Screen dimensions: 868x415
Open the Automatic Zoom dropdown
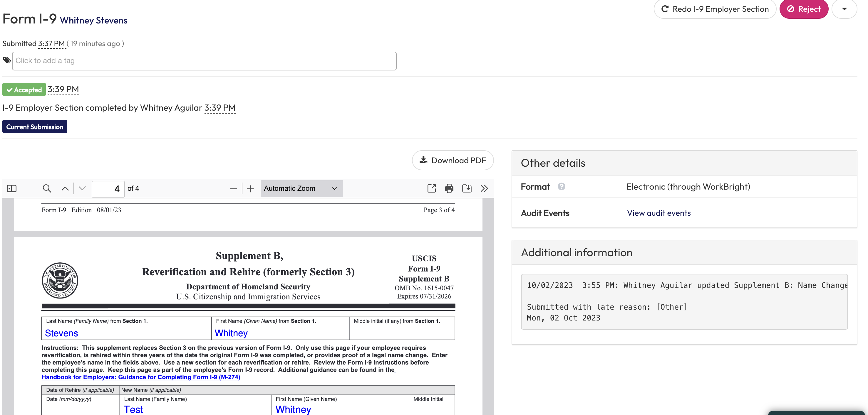pos(301,188)
